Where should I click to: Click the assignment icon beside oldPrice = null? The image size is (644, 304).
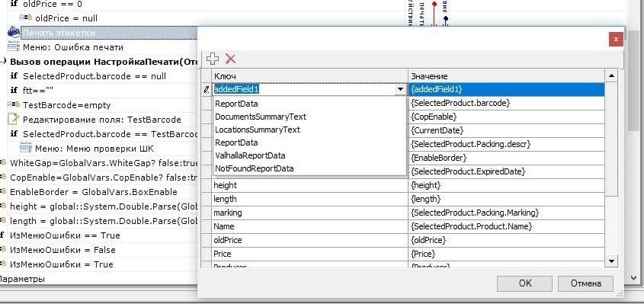[26, 18]
